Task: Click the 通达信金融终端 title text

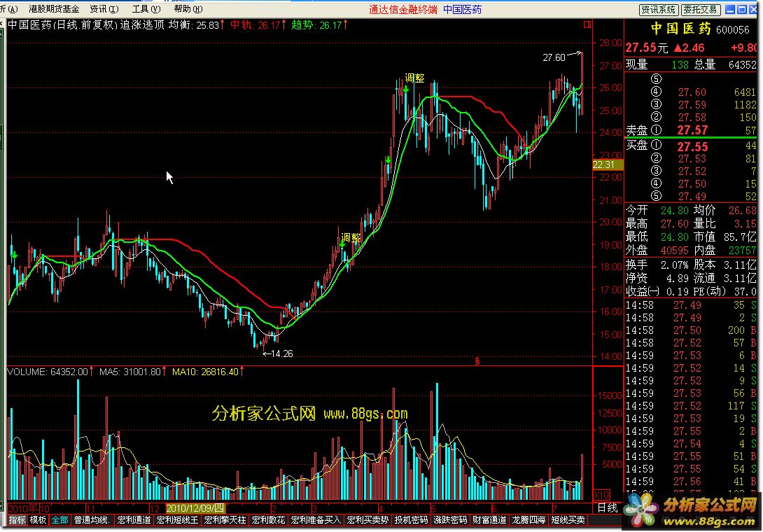Action: pos(403,9)
